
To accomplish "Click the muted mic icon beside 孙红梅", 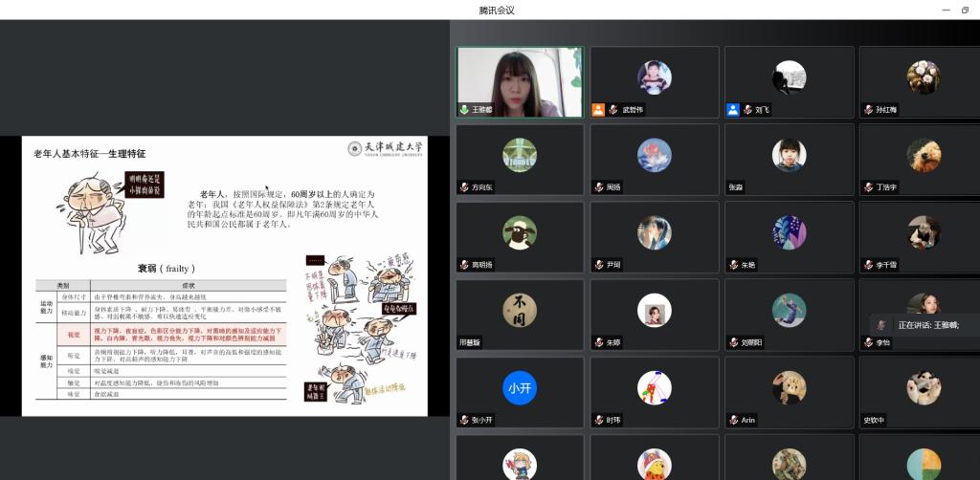I will 868,110.
